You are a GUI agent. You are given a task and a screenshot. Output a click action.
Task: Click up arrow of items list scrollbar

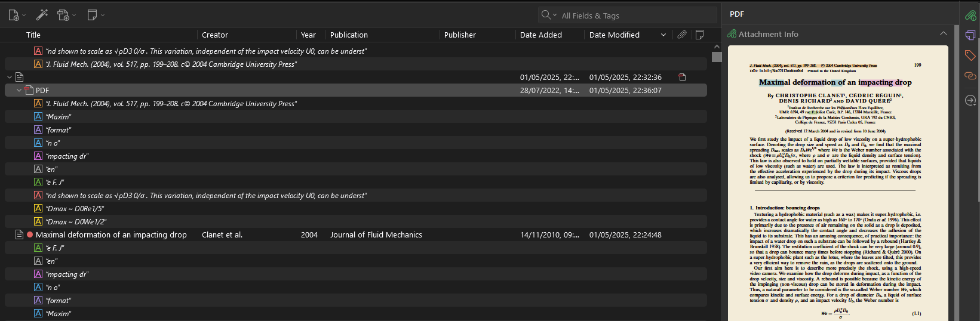pos(717,47)
